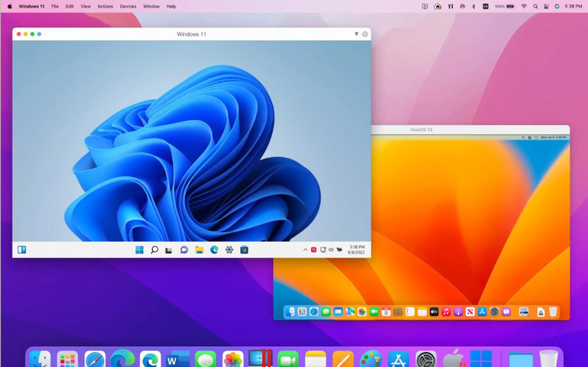588x367 pixels.
Task: Open Pages in the host Dock
Action: click(343, 359)
